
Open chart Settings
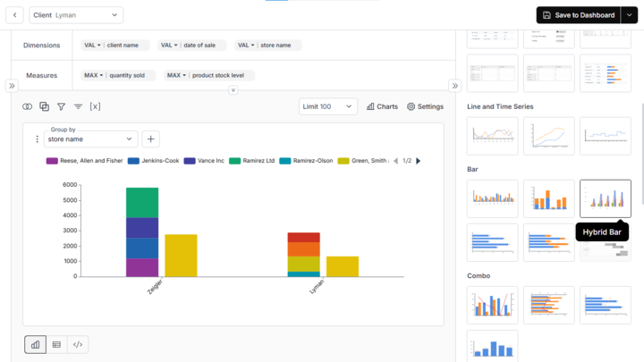[425, 106]
